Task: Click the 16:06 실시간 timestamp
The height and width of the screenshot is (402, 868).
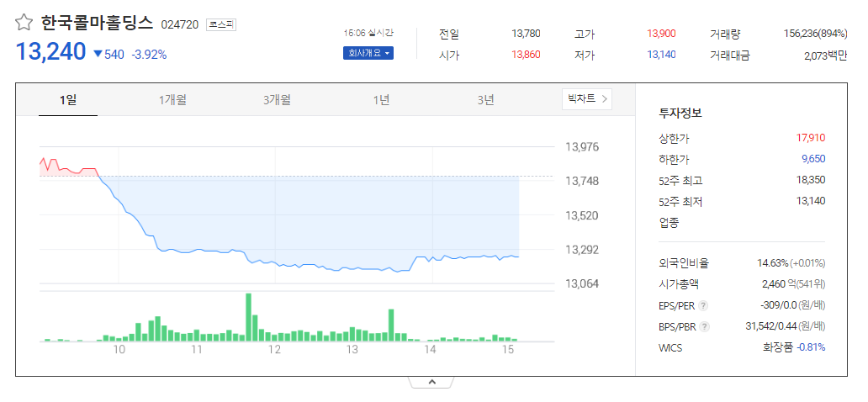Action: tap(368, 33)
